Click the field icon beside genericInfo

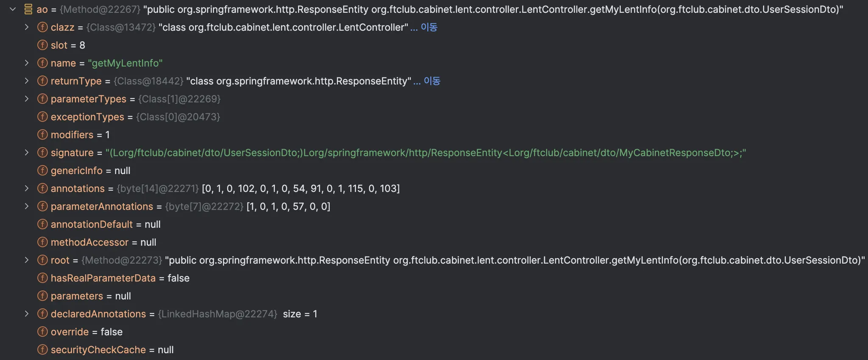click(x=42, y=170)
